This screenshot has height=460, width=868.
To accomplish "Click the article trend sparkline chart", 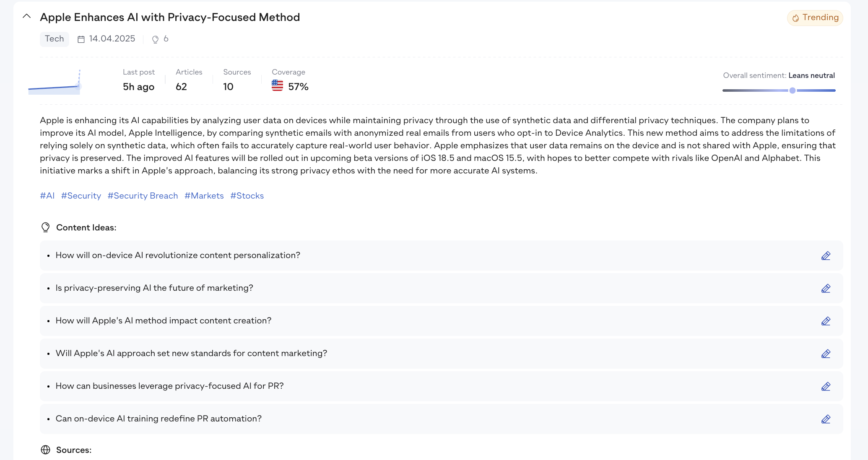I will pyautogui.click(x=55, y=84).
